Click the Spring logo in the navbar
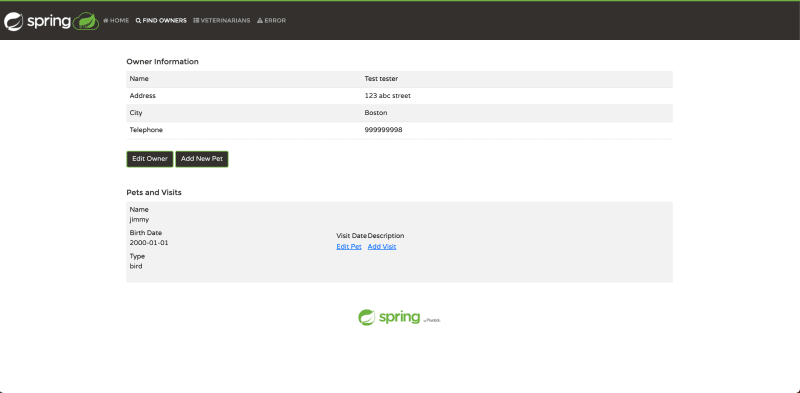Viewport: 800px width, 393px height. 37,21
